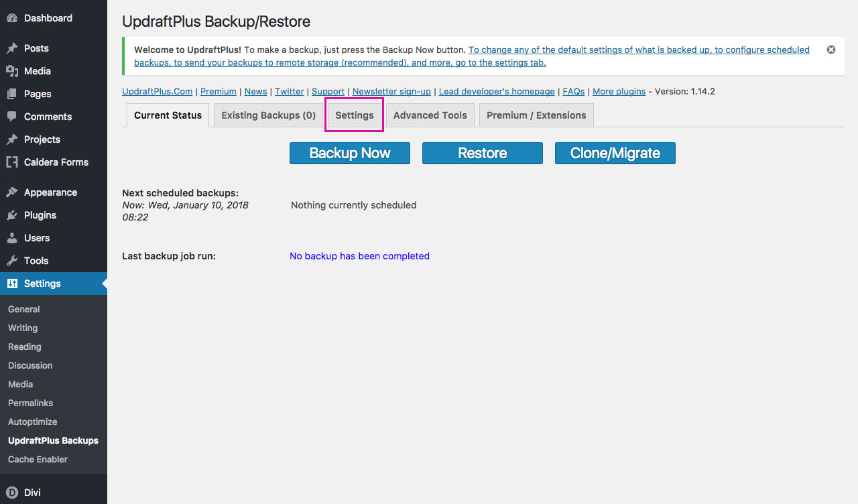Image resolution: width=858 pixels, height=504 pixels.
Task: Open the Twitter link
Action: [x=290, y=92]
